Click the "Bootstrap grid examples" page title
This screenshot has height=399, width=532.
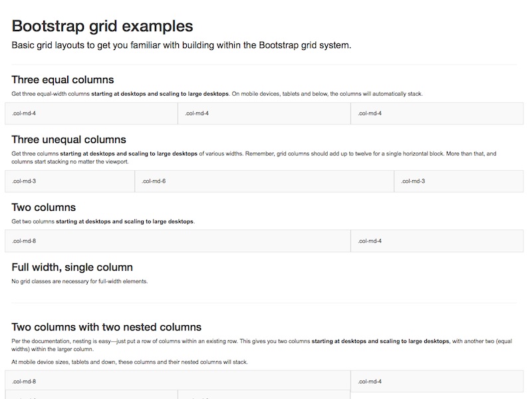coord(102,27)
